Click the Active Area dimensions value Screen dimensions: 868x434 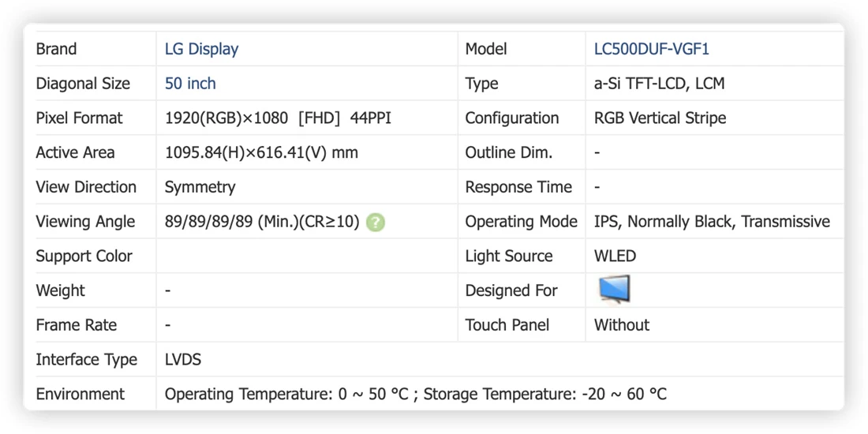261,153
